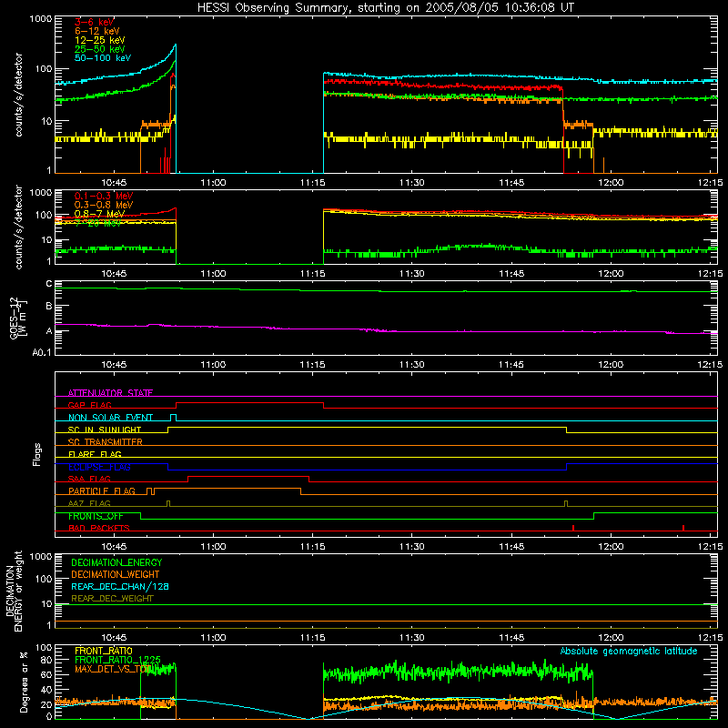The width and height of the screenshot is (728, 728).
Task: Select the orange PARTICLE_FLAG label
Action: (102, 491)
